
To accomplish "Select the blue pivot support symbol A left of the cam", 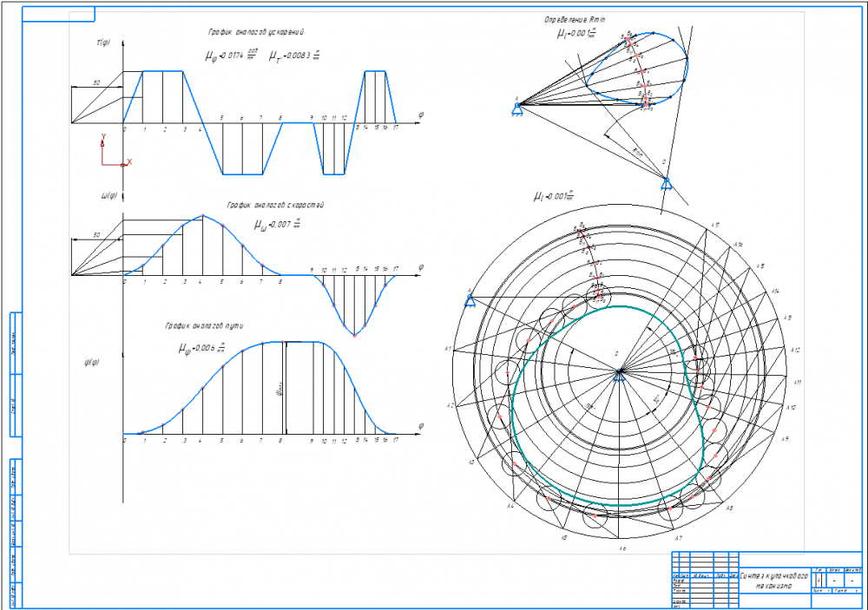I will pyautogui.click(x=470, y=300).
